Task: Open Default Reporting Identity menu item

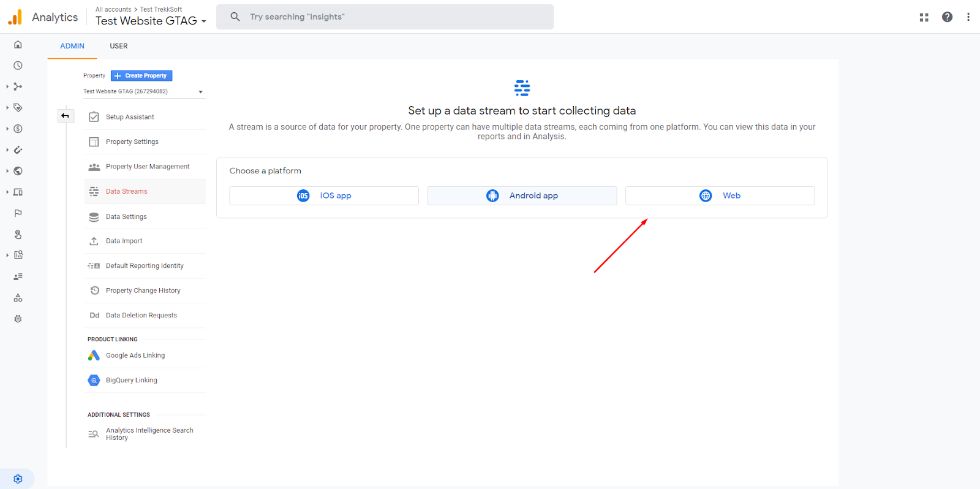Action: click(x=145, y=266)
